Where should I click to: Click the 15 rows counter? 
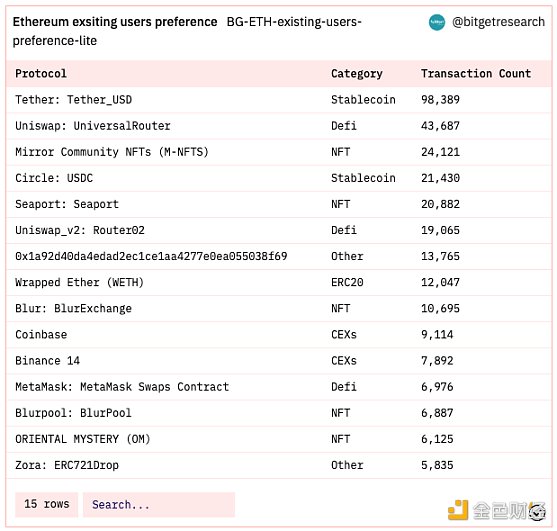47,504
